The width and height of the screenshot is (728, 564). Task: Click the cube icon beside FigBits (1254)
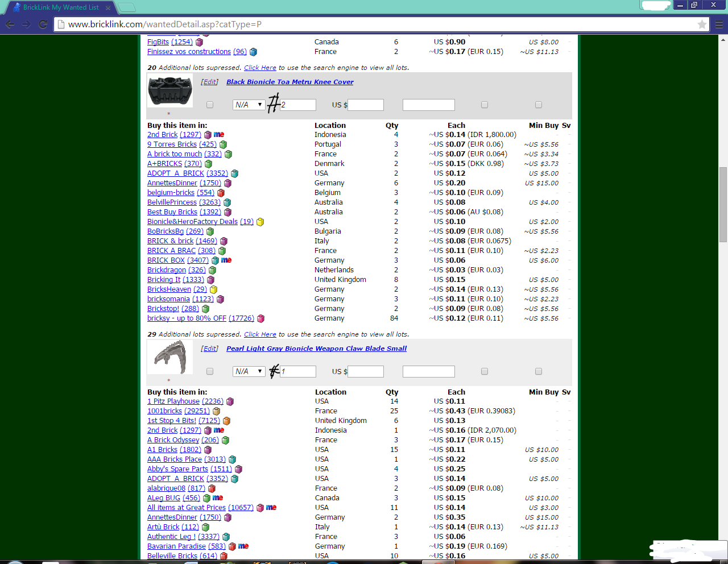coord(199,42)
